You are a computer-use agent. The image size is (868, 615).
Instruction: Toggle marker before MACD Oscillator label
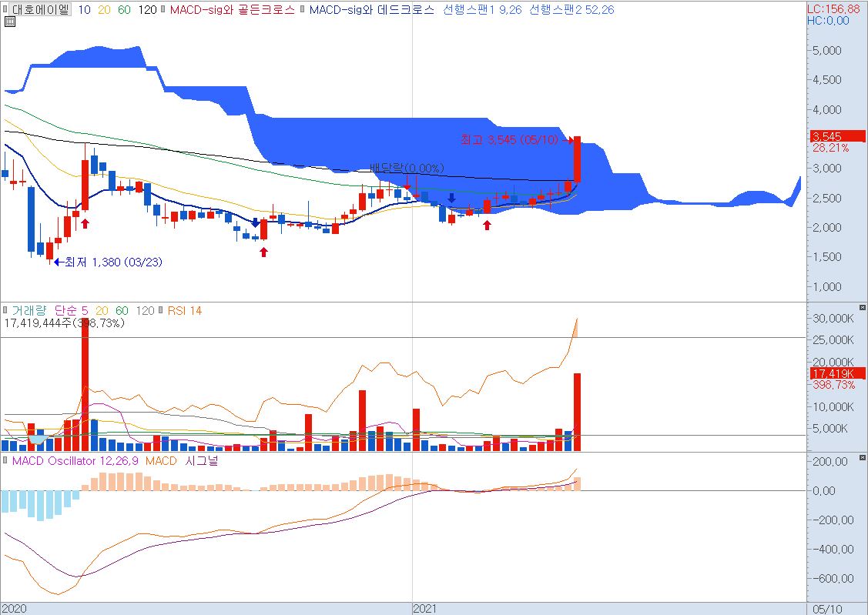pyautogui.click(x=5, y=460)
